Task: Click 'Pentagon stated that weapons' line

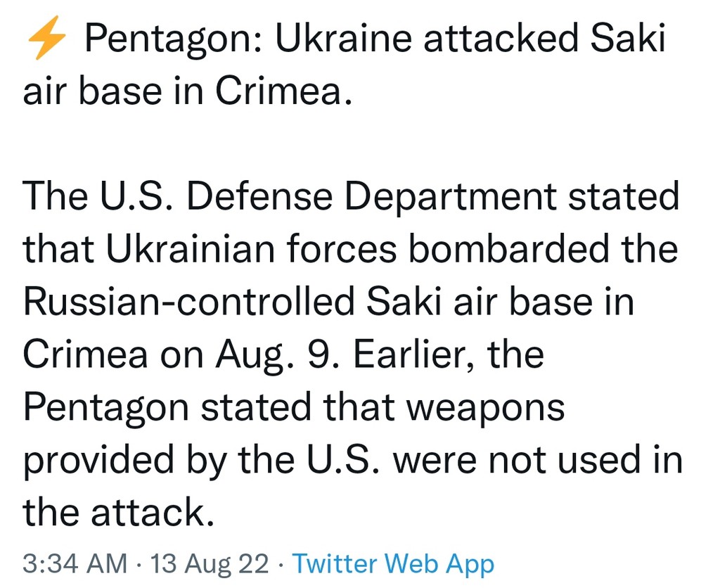Action: click(294, 408)
